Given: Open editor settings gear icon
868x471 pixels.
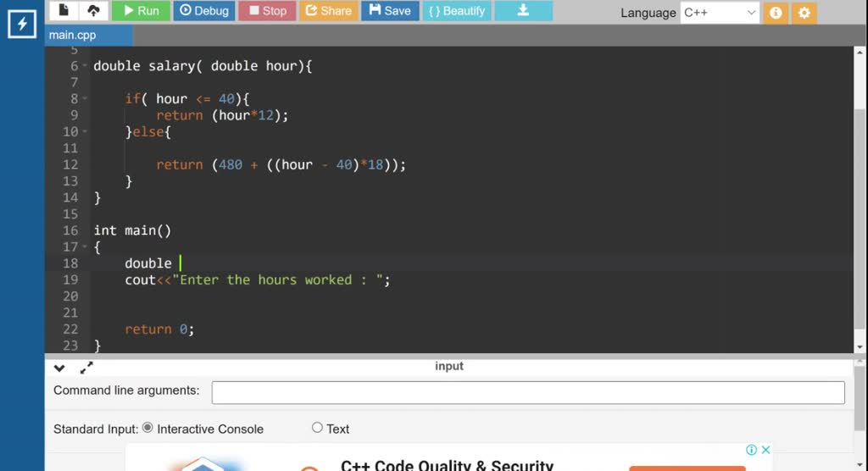Looking at the screenshot, I should [804, 13].
